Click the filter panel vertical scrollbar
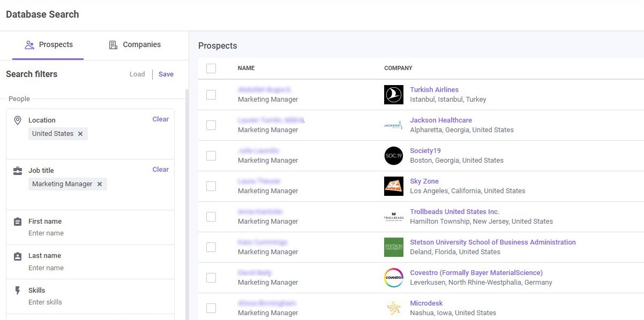This screenshot has width=644, height=320. pyautogui.click(x=187, y=203)
